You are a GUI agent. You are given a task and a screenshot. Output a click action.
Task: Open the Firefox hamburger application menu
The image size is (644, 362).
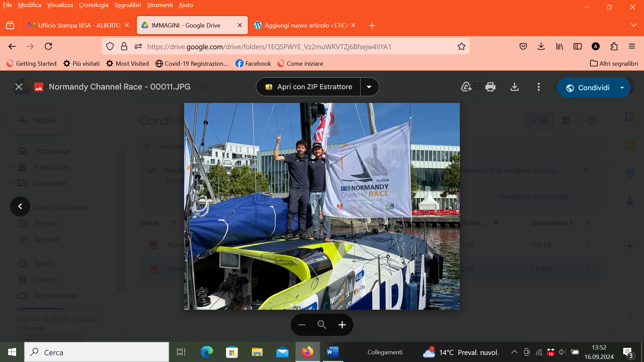pyautogui.click(x=632, y=46)
